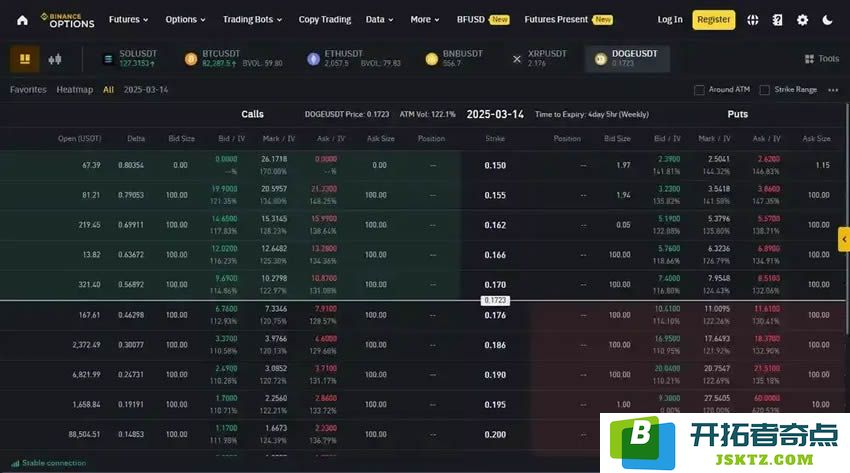Click call open interest 88,504.51
The width and height of the screenshot is (850, 473).
tap(84, 435)
